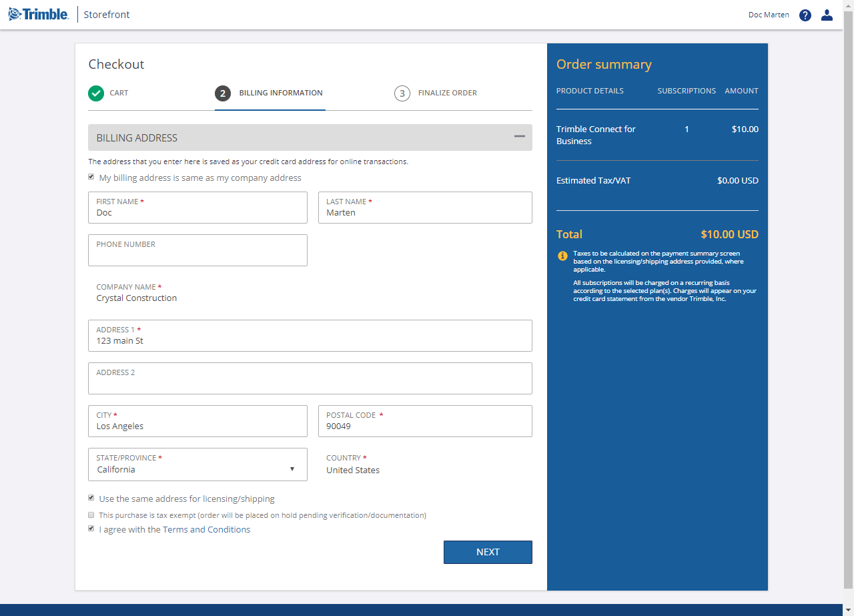Click the step 2 circle icon

tap(223, 93)
